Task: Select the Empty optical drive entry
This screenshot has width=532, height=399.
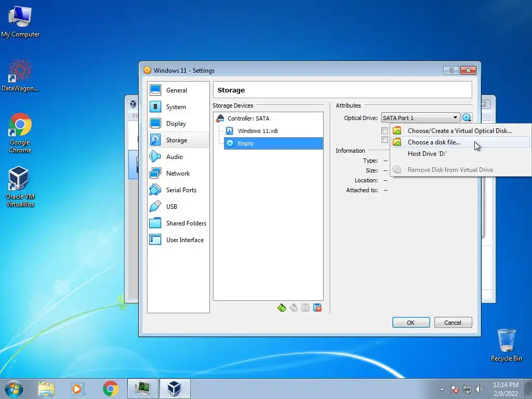Action: (x=273, y=143)
